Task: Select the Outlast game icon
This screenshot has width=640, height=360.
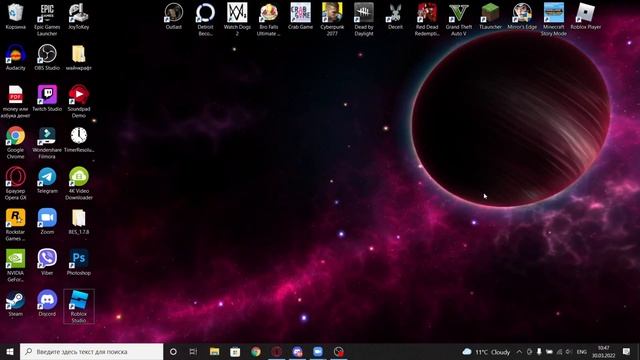Action: click(x=173, y=16)
